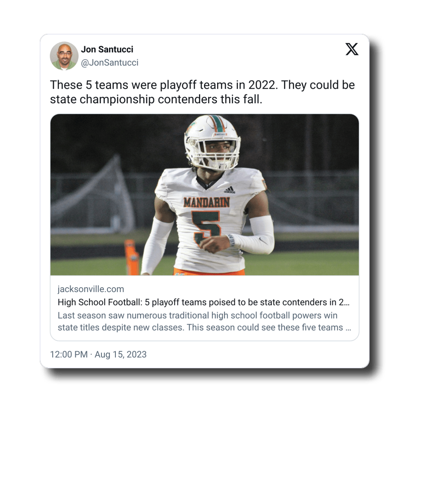426x504 pixels.
Task: Click the MANDARIN jersey text in photo
Action: coord(207,203)
